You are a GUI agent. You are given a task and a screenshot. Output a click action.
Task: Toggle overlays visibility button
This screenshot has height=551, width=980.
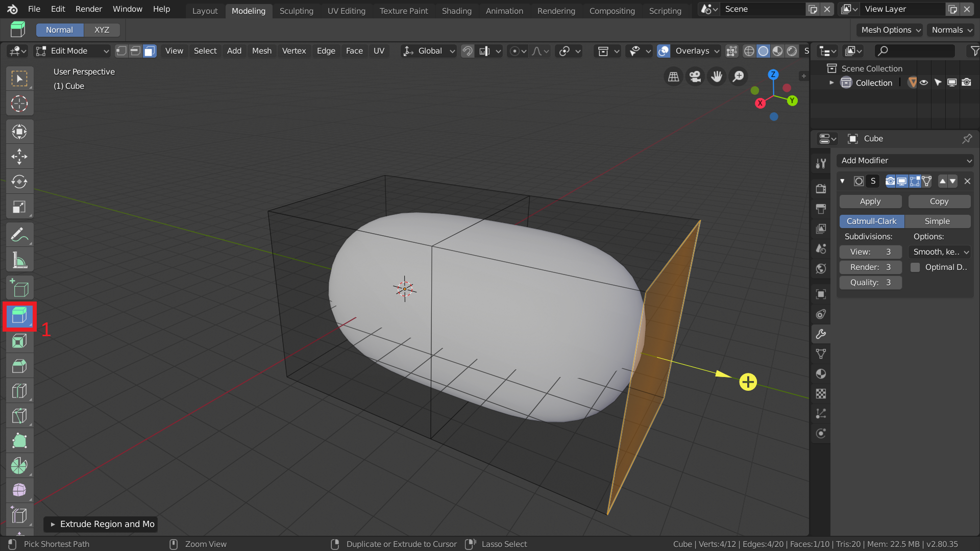click(664, 51)
